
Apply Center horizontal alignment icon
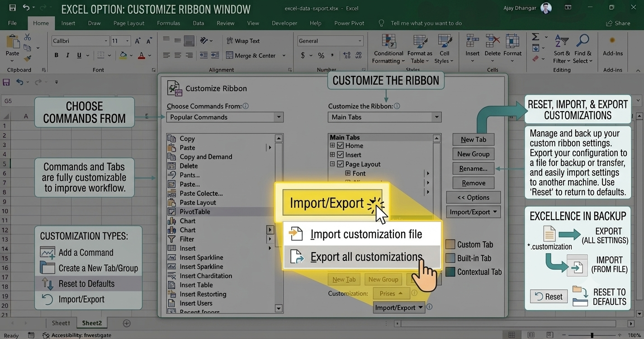pos(178,56)
